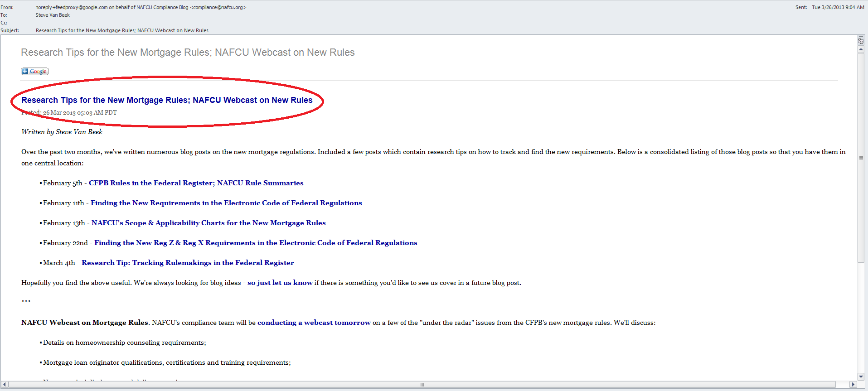Click the horizontal scrollbar thumb
The height and width of the screenshot is (391, 868).
click(x=422, y=385)
